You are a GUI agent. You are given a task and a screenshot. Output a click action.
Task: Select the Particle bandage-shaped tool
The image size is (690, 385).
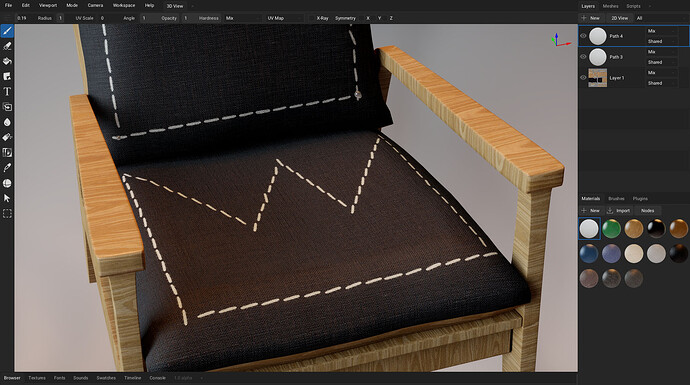tap(7, 137)
